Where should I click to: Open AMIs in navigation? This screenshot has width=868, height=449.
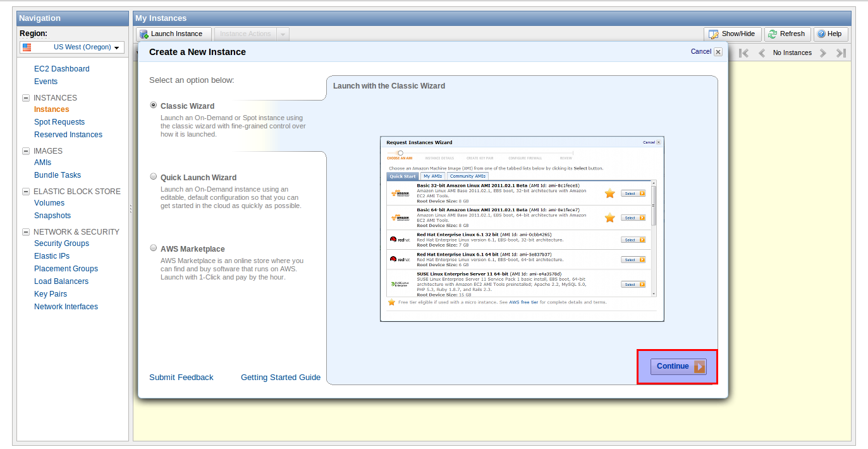[42, 163]
